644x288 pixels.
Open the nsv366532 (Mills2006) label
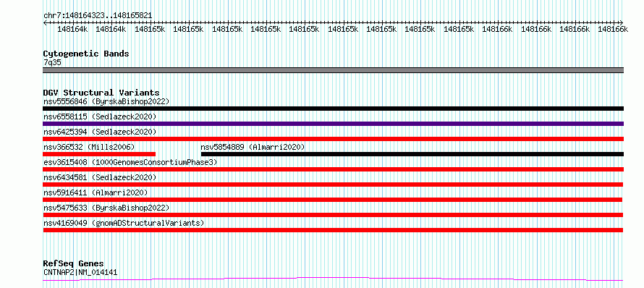[x=89, y=147]
